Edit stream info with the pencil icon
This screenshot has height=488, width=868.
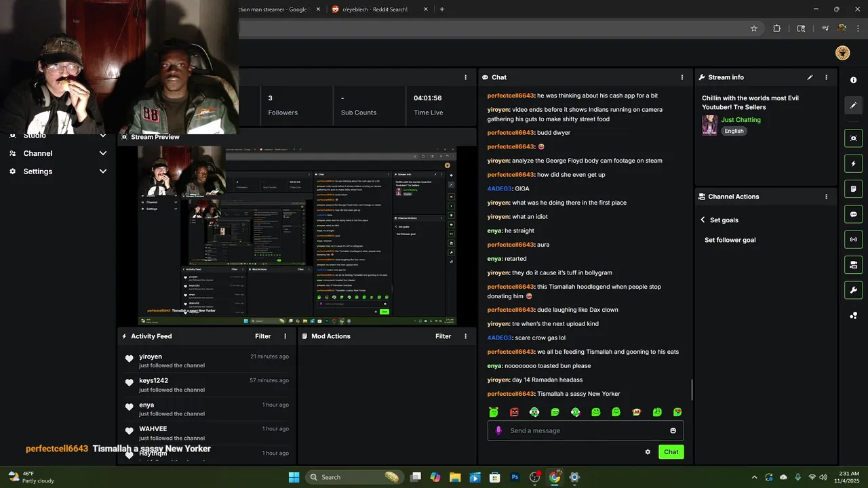pyautogui.click(x=810, y=77)
